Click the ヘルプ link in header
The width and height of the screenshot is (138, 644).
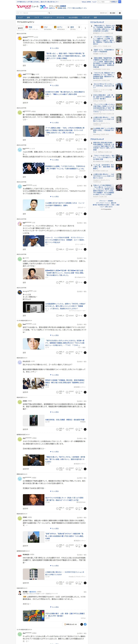click(94, 2)
